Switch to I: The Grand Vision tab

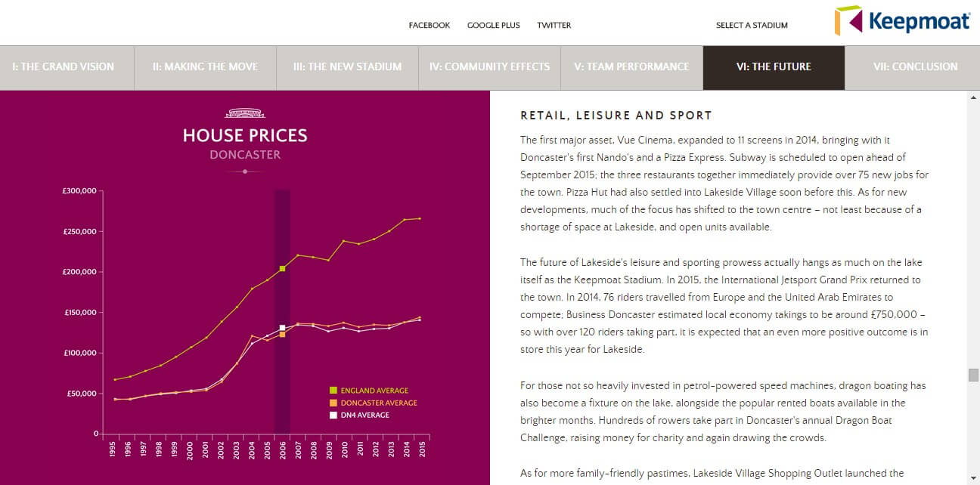click(x=64, y=66)
